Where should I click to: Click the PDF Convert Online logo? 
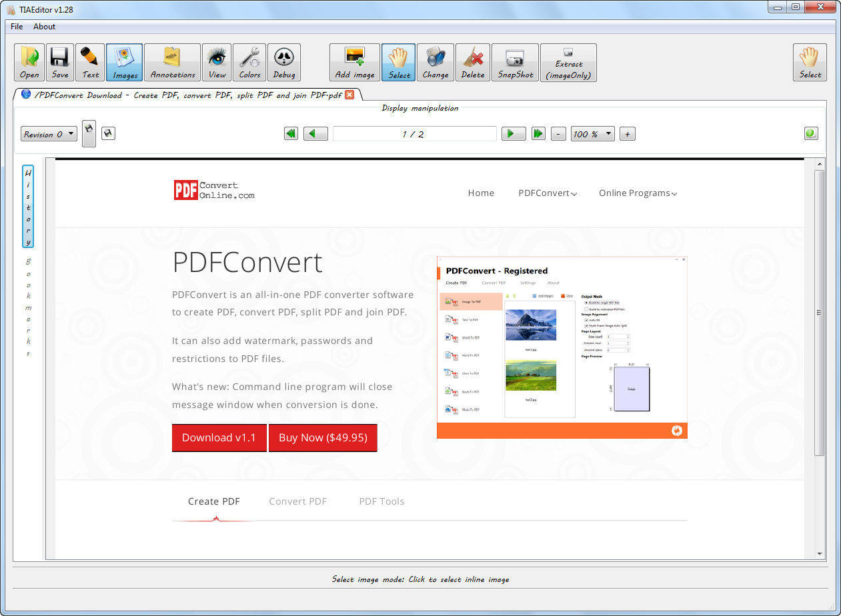214,191
